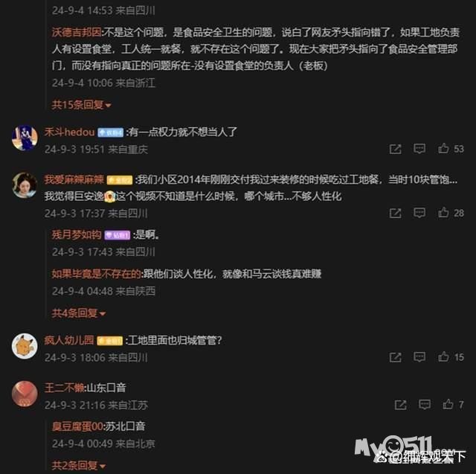The height and width of the screenshot is (474, 476).
Task: Like 疯人幼儿园's comment with 15 likes
Action: tap(443, 356)
